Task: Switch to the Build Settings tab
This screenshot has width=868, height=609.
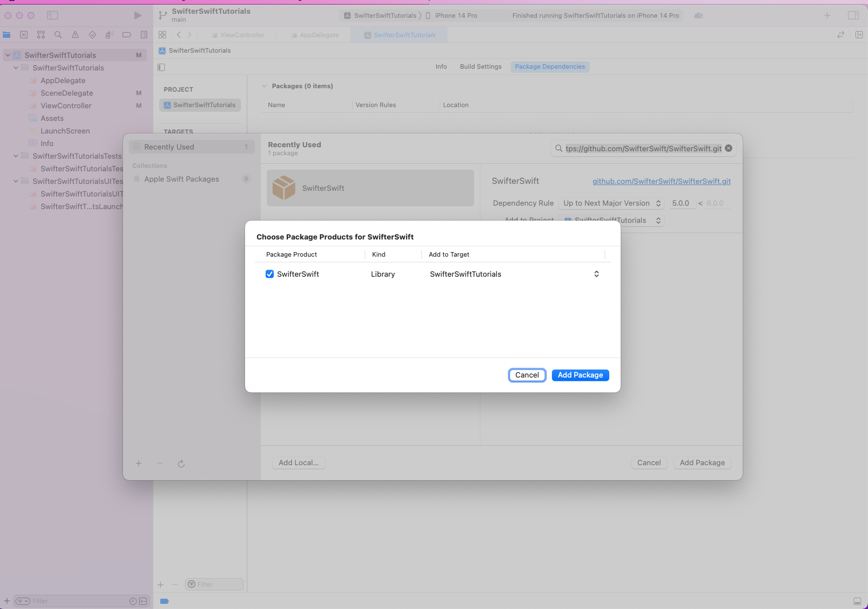Action: [480, 66]
